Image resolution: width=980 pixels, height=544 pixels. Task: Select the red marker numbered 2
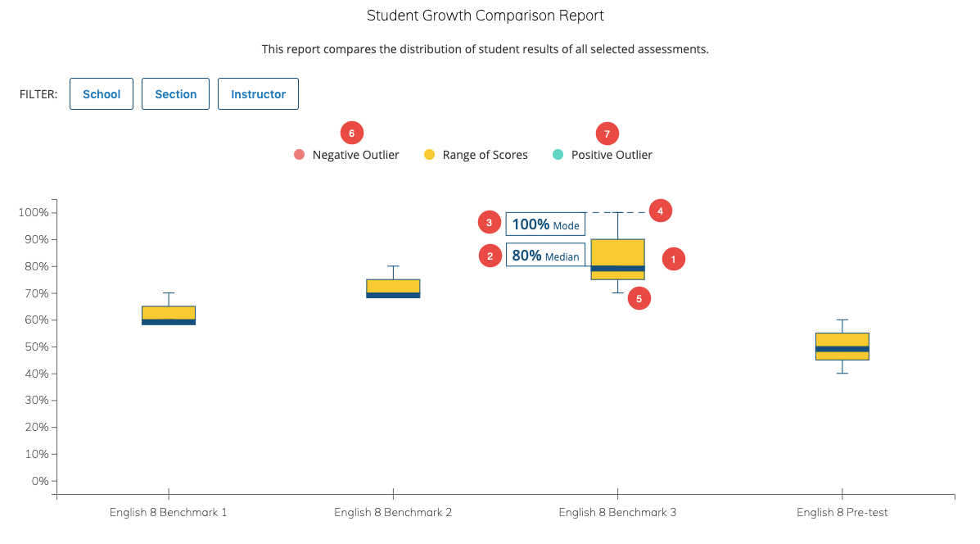(489, 256)
